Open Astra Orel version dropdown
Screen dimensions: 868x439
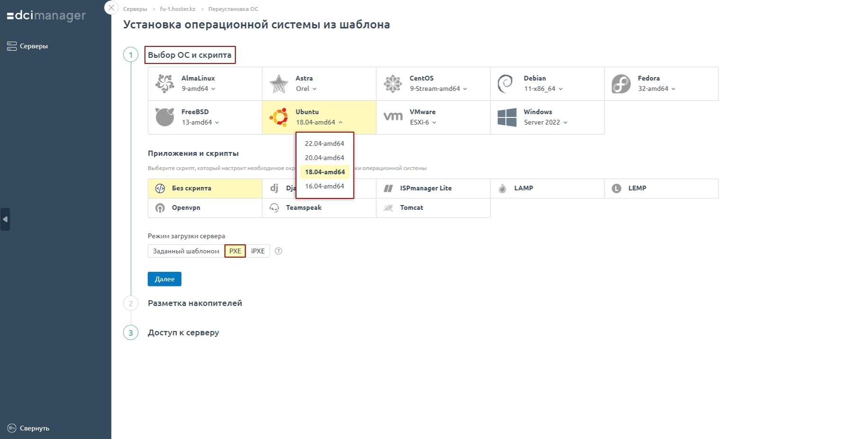(306, 89)
